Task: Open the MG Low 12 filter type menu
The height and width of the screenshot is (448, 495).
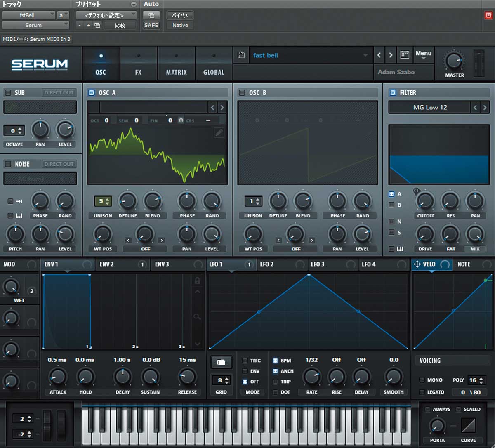Action: click(x=429, y=107)
